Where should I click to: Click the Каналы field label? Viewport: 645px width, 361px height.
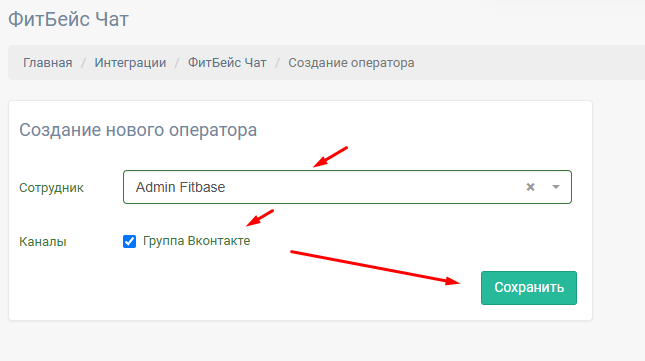point(43,242)
